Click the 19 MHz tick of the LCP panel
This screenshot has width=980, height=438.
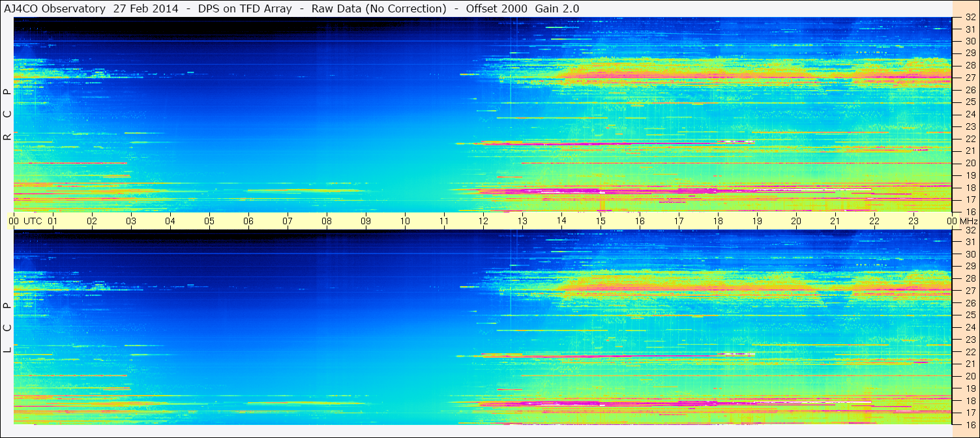pyautogui.click(x=970, y=388)
